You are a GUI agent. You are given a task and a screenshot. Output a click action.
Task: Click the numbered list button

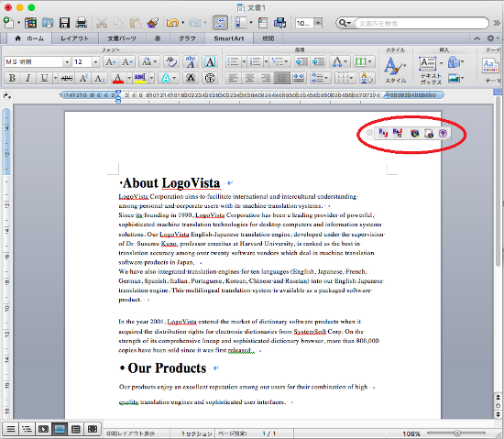click(x=256, y=61)
